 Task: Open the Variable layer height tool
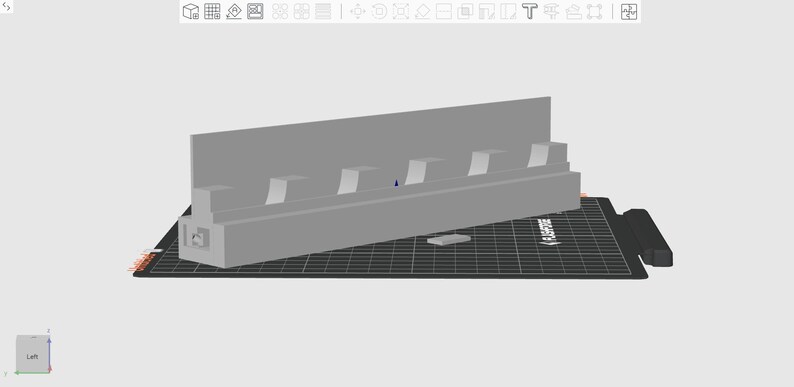(x=323, y=11)
